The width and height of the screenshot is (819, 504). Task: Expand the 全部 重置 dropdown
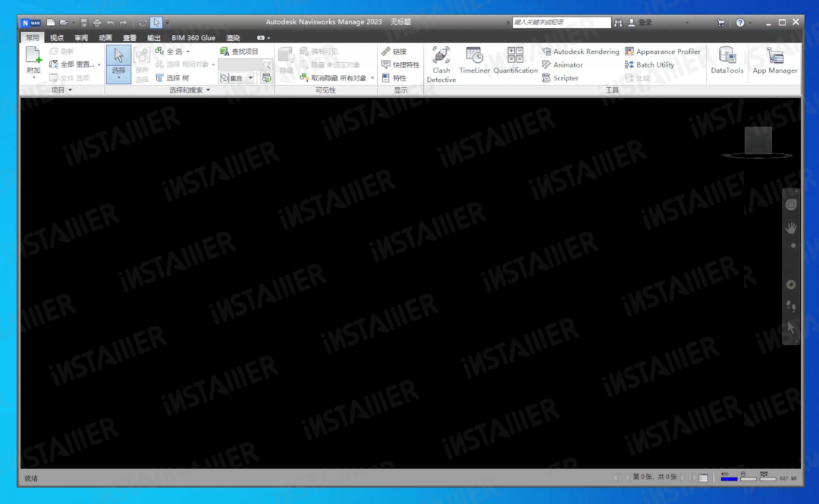tap(99, 64)
